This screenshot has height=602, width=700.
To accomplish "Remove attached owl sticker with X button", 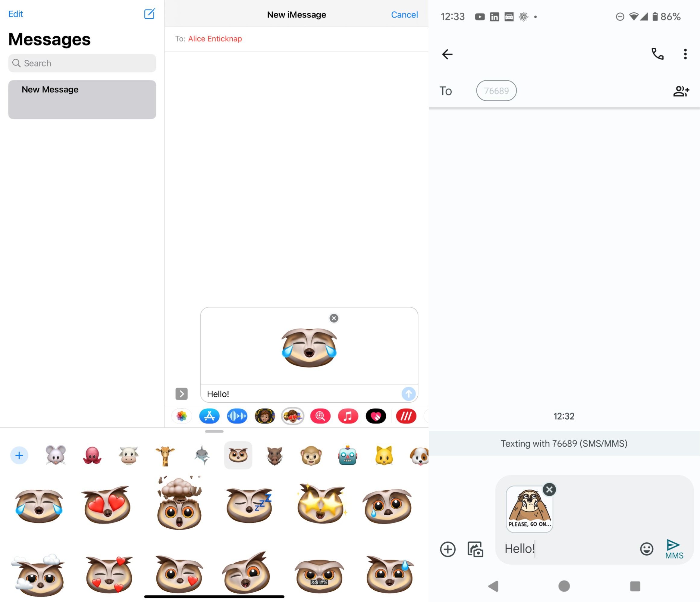I will coord(334,318).
